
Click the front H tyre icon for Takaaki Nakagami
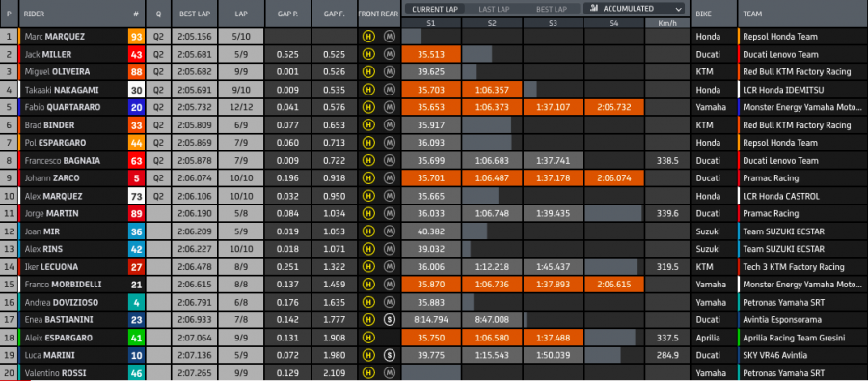pos(367,90)
